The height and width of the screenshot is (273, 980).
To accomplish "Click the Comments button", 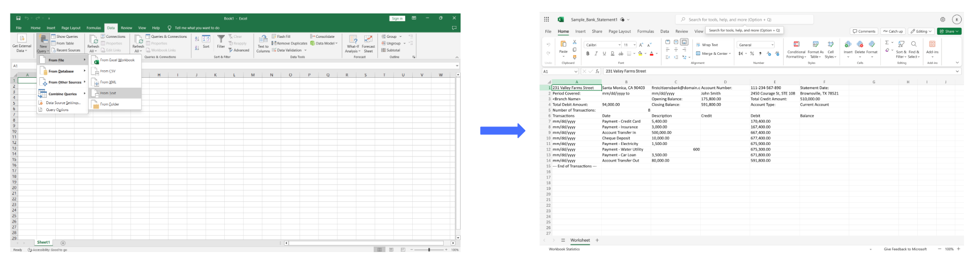I will tap(864, 31).
